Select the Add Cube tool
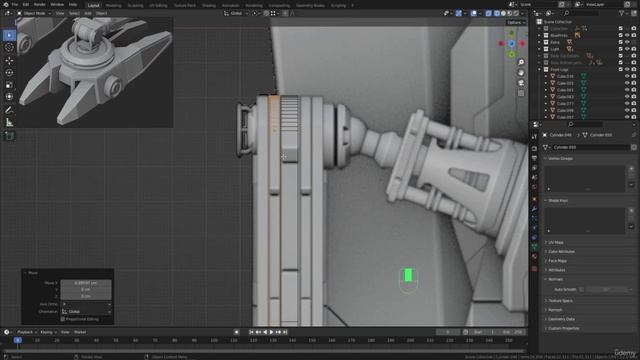This screenshot has height=360, width=640. (x=9, y=136)
